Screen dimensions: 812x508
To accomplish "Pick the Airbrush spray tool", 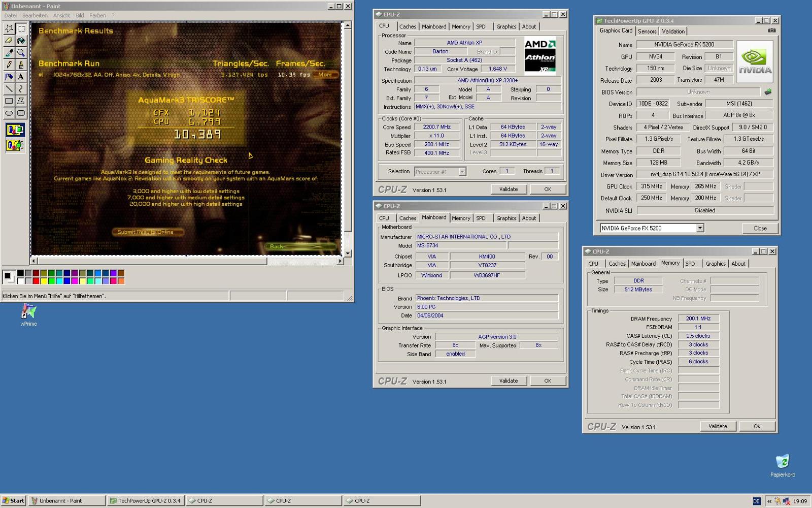I will click(9, 77).
